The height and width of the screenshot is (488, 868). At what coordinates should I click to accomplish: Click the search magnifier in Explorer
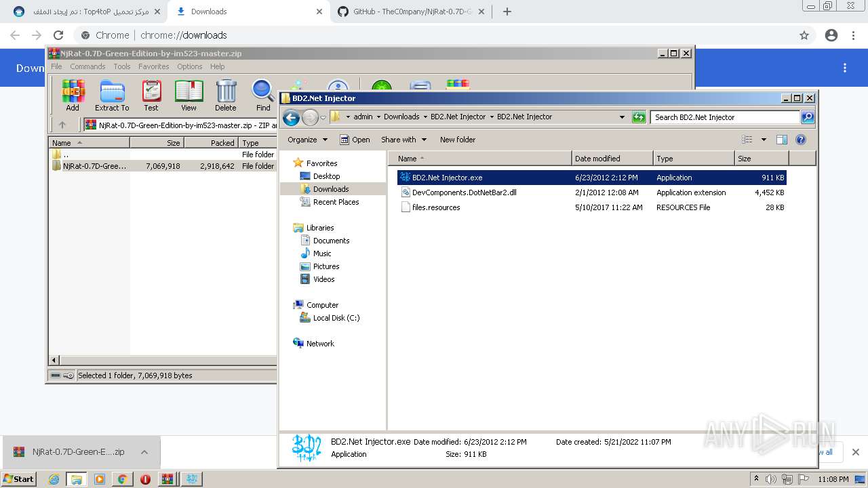808,117
